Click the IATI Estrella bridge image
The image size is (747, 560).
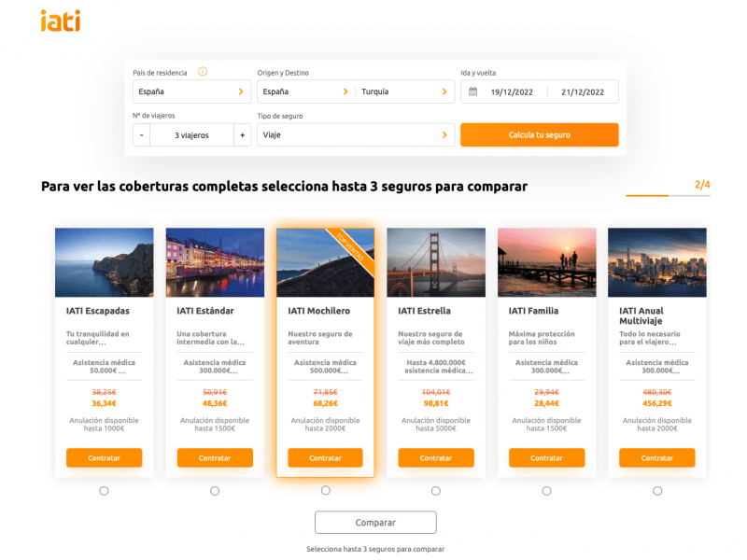coord(436,262)
